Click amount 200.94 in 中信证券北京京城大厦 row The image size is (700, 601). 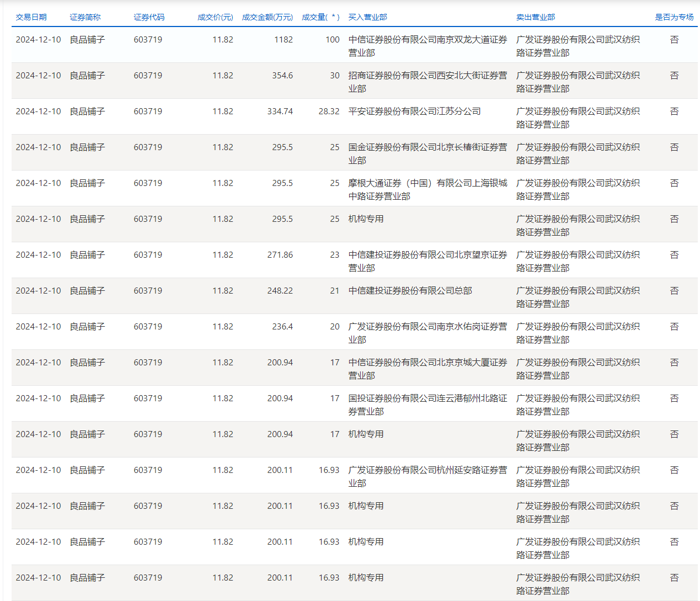click(x=280, y=363)
